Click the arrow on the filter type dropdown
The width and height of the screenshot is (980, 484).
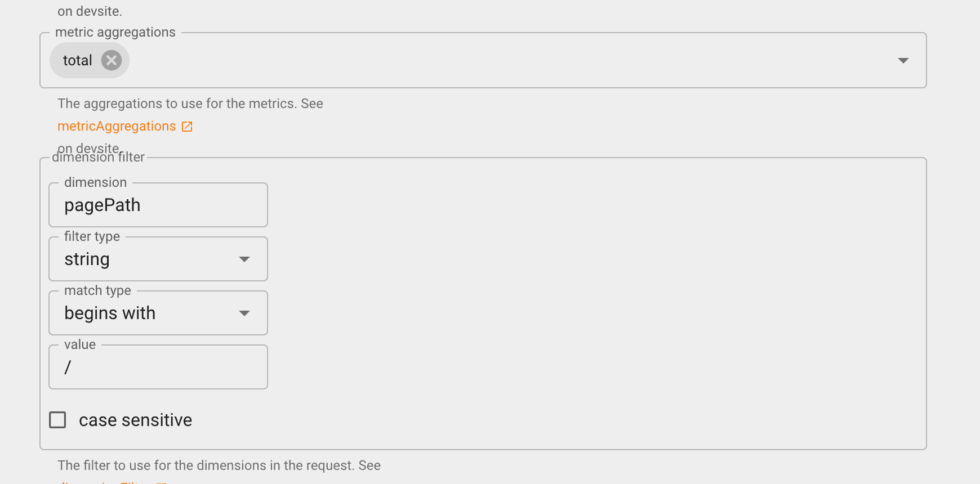click(x=244, y=259)
